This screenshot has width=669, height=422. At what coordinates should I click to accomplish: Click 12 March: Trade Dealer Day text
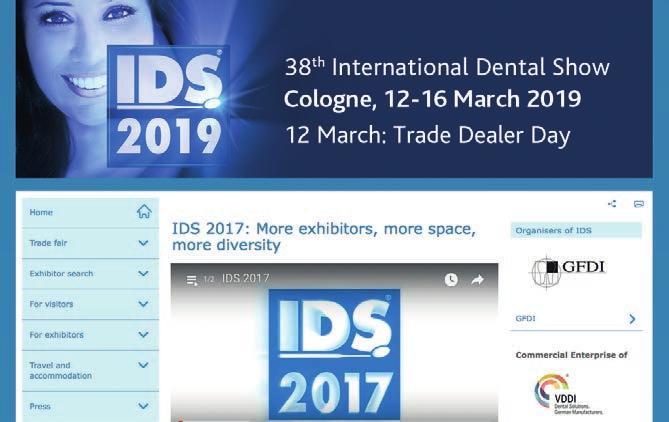tap(428, 135)
